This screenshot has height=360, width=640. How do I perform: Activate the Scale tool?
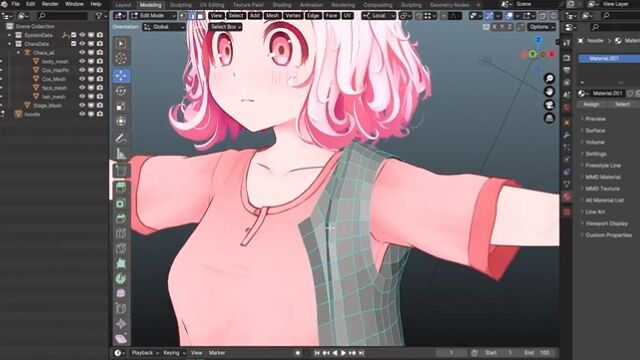point(121,106)
